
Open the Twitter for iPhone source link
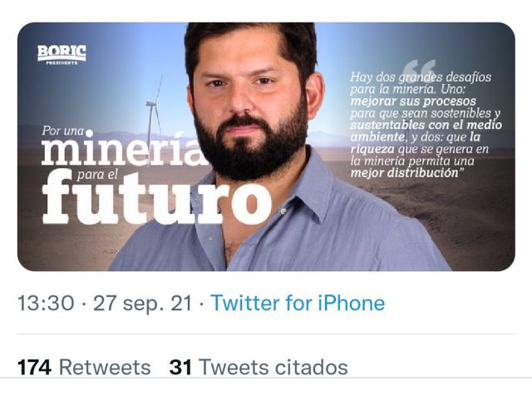click(298, 303)
